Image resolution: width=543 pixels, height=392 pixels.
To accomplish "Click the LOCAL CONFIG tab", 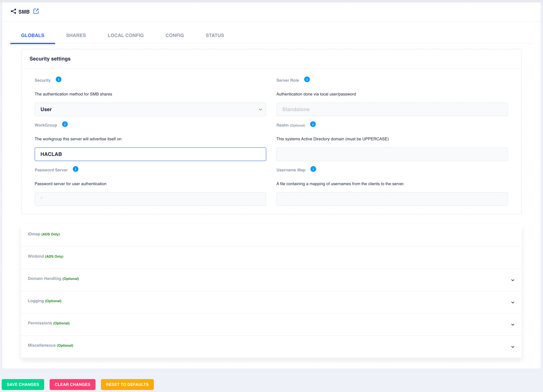I will tap(126, 35).
